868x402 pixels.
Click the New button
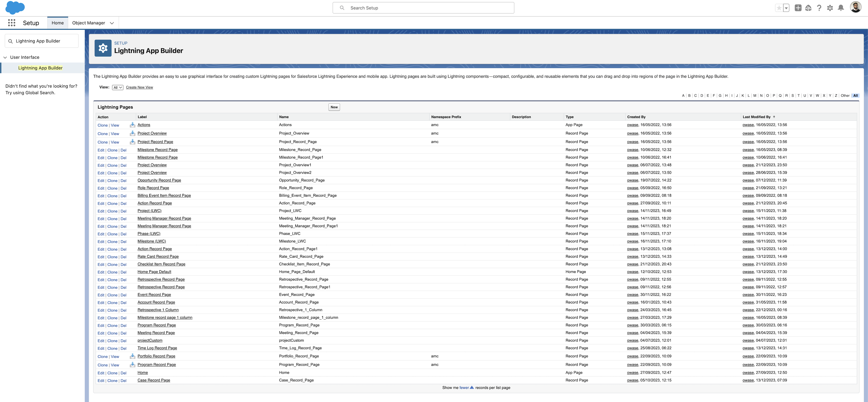pyautogui.click(x=334, y=107)
